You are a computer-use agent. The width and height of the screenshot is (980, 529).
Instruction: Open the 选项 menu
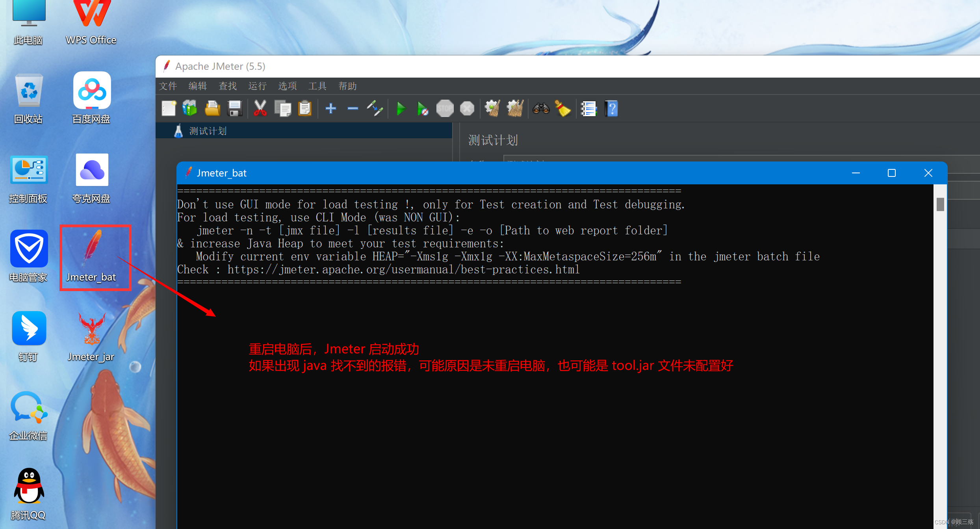(288, 86)
